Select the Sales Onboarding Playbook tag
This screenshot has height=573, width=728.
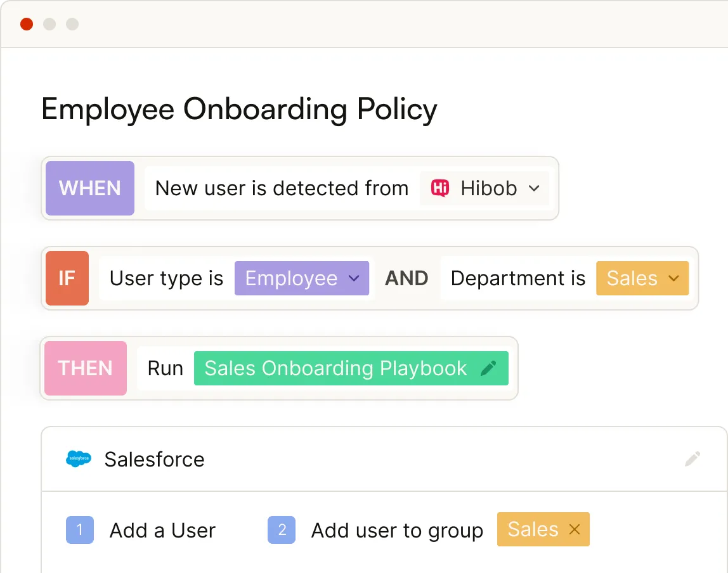[351, 368]
